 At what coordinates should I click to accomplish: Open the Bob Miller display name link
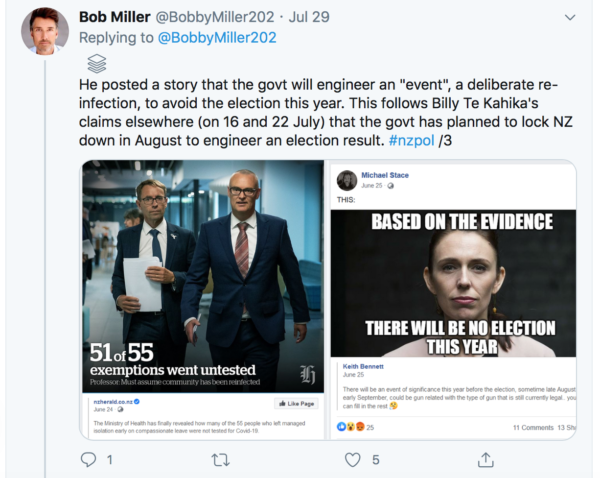tap(119, 17)
